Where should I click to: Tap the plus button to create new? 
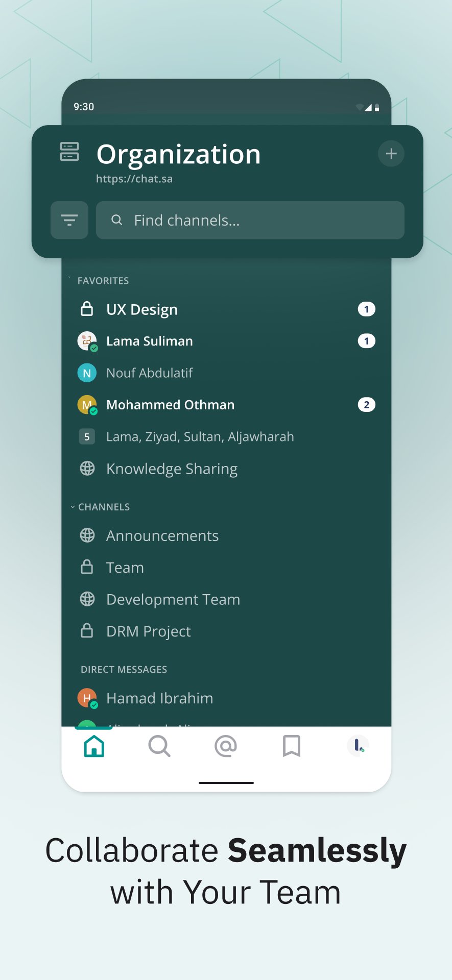point(391,154)
